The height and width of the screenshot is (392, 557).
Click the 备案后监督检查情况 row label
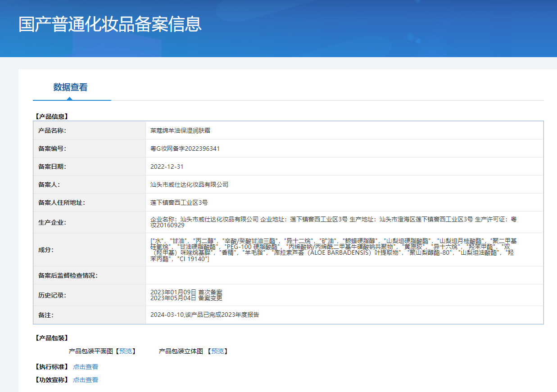point(68,275)
